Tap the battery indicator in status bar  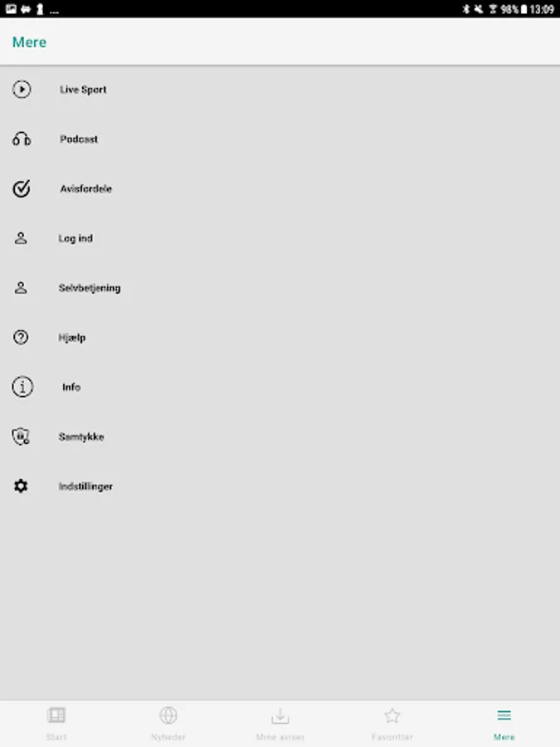523,9
